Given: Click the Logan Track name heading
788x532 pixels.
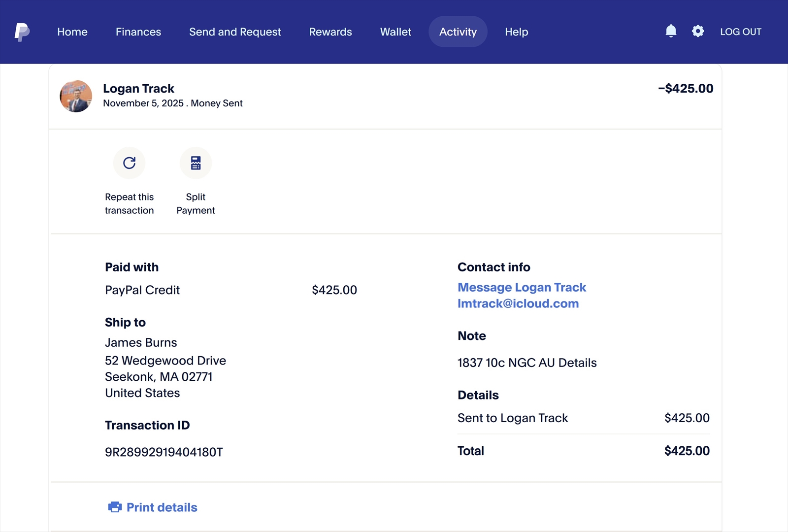Looking at the screenshot, I should click(138, 89).
